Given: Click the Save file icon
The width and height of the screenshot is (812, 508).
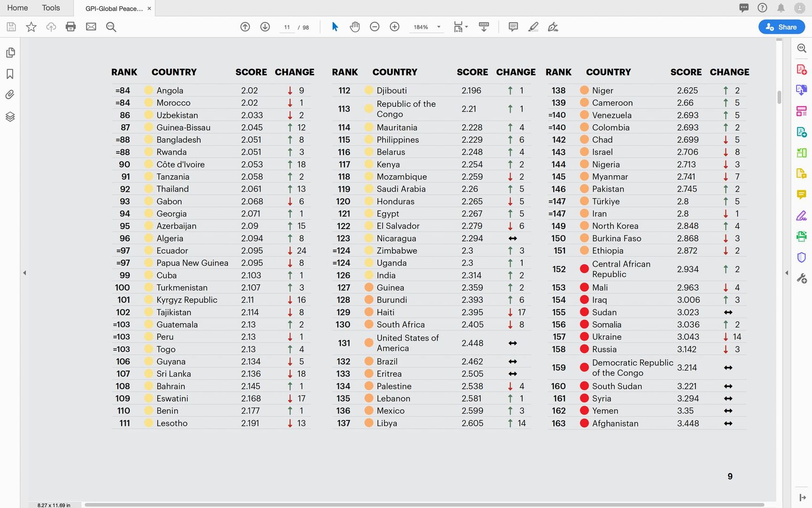Looking at the screenshot, I should tap(11, 27).
